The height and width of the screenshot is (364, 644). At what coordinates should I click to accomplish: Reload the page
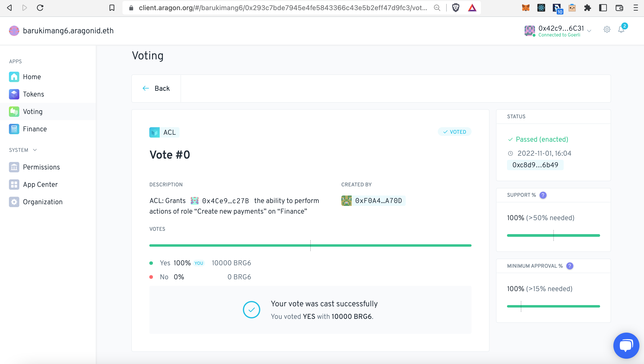(40, 8)
